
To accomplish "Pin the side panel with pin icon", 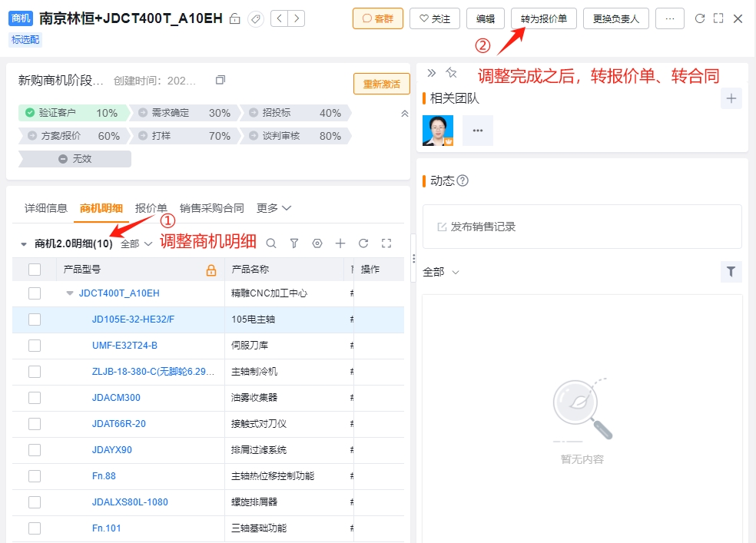I will click(451, 73).
